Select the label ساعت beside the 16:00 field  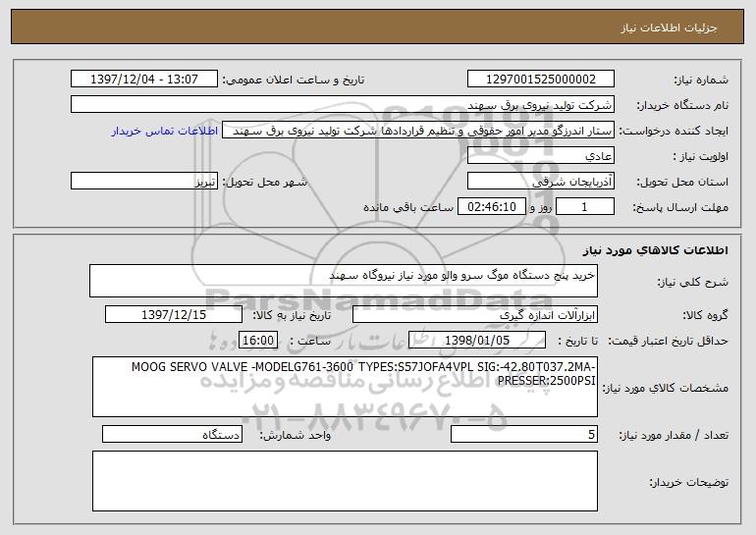coord(310,341)
